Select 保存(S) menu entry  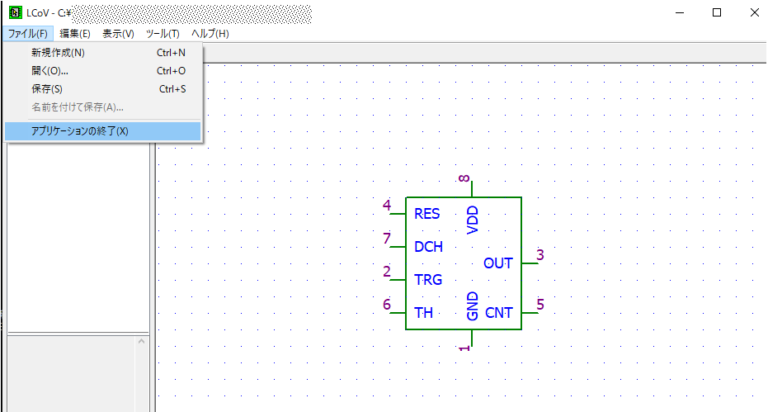click(x=47, y=89)
